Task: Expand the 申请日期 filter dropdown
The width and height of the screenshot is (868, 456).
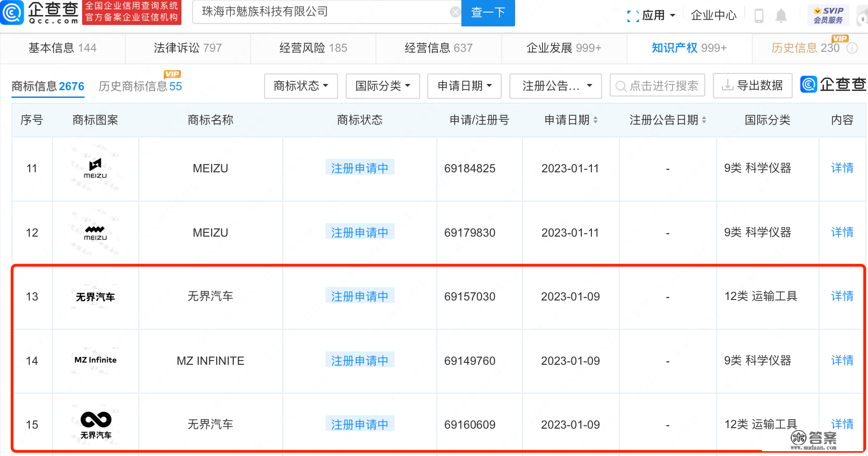Action: point(464,86)
